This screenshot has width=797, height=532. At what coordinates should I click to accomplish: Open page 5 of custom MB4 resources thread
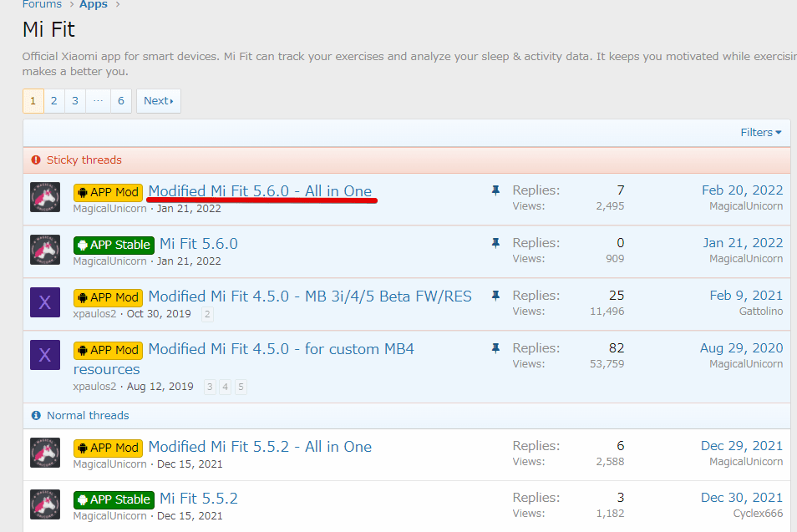(241, 387)
